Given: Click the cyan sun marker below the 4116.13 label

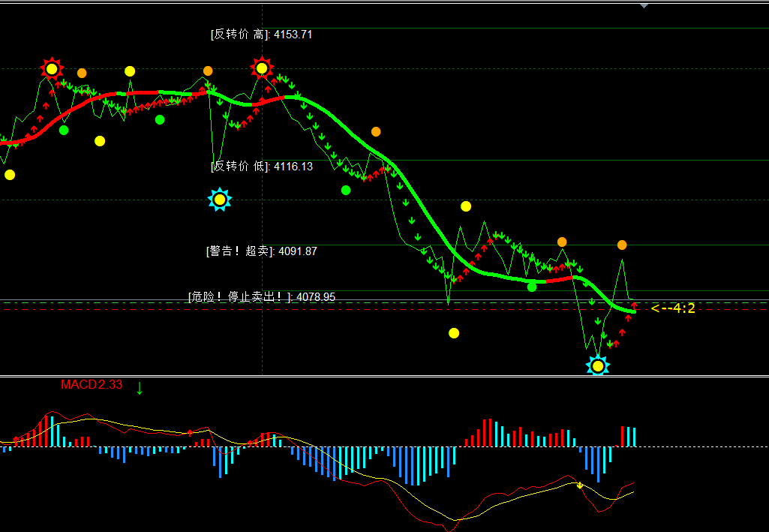Looking at the screenshot, I should (x=220, y=200).
